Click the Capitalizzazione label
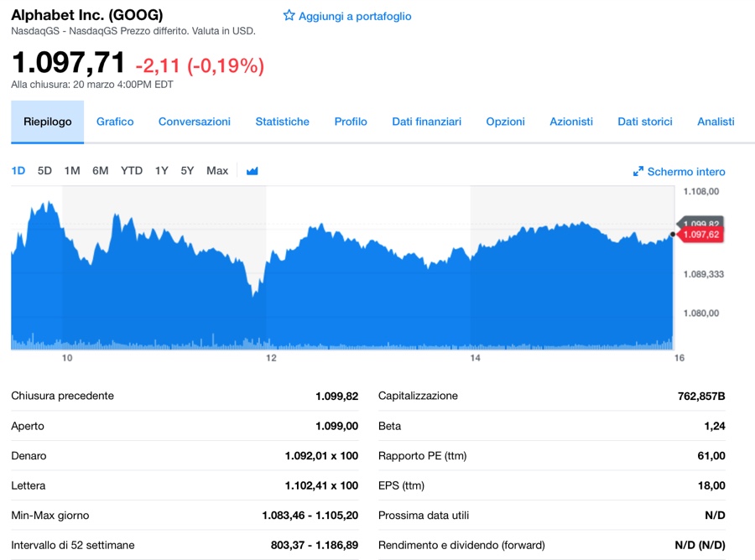This screenshot has height=560, width=755. click(418, 396)
